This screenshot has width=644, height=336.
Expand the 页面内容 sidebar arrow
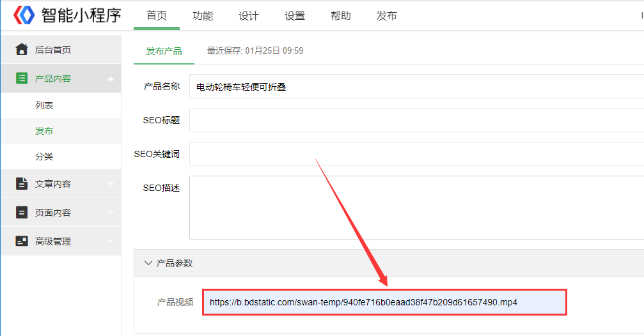pos(111,213)
